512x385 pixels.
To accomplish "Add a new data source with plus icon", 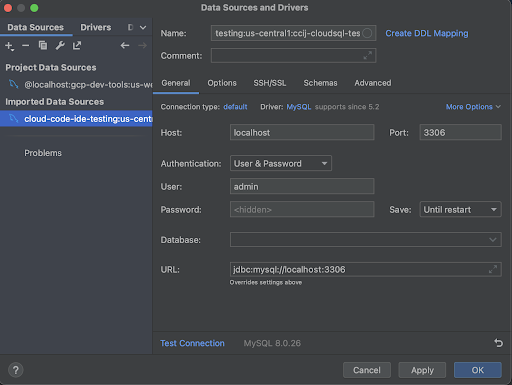I will pyautogui.click(x=9, y=46).
